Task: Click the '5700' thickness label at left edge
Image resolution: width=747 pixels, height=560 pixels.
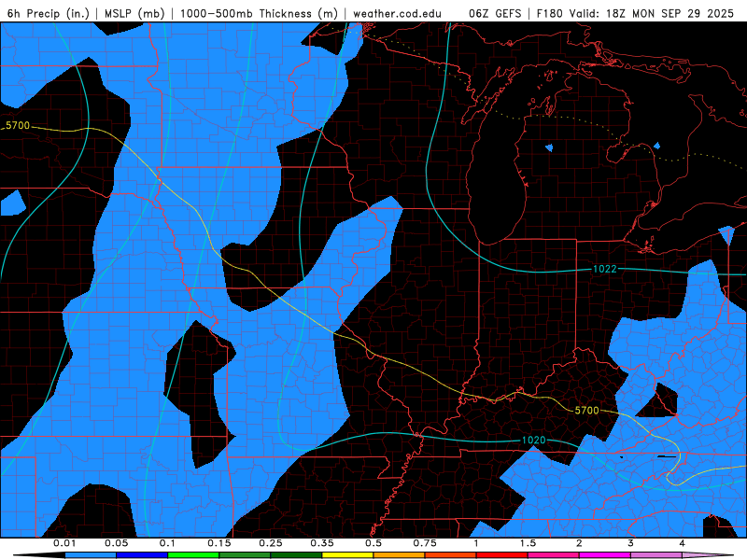Action: pyautogui.click(x=18, y=125)
